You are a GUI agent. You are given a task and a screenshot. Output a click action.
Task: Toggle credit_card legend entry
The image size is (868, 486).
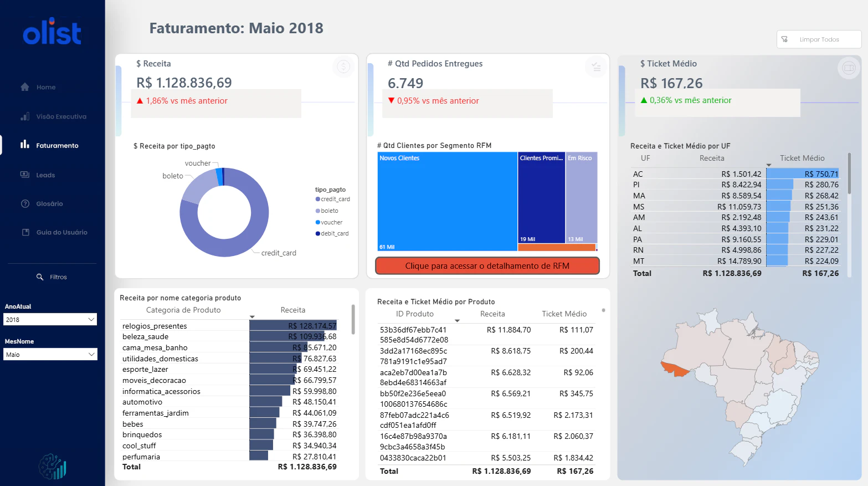click(333, 199)
